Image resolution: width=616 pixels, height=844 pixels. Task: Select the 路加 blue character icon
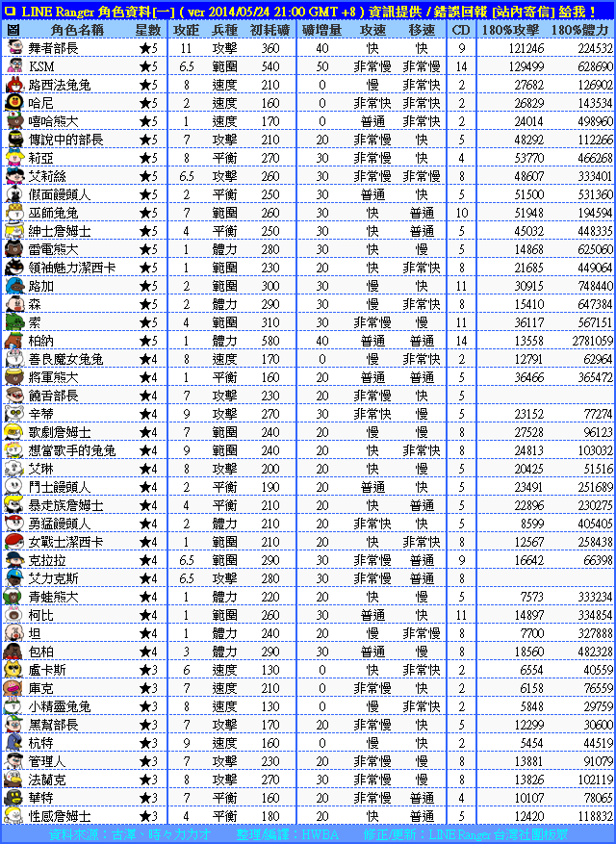[x=13, y=286]
